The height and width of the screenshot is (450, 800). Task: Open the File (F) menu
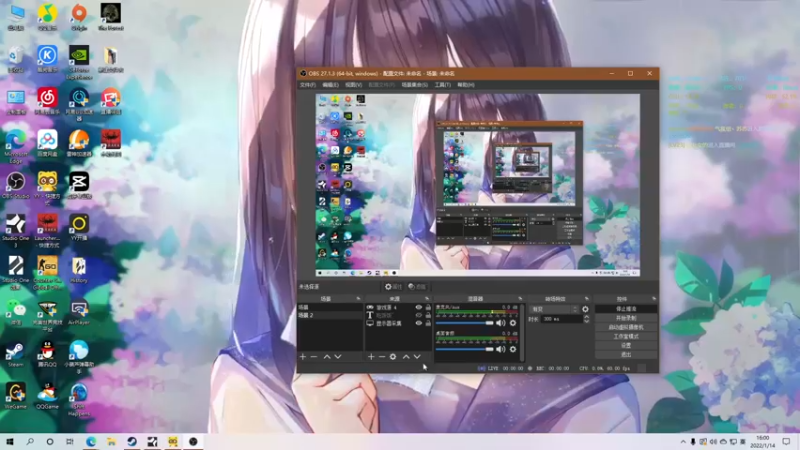(x=308, y=85)
